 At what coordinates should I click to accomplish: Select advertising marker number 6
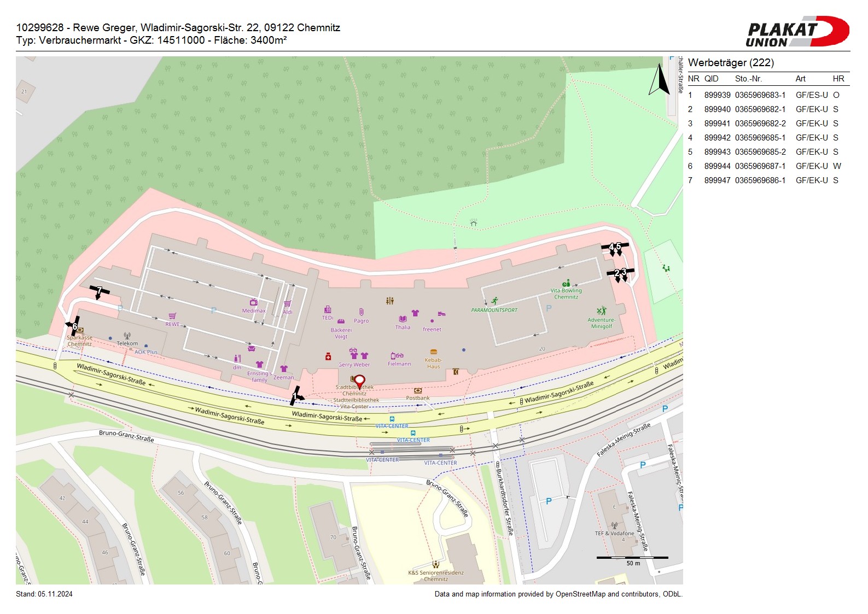(74, 326)
